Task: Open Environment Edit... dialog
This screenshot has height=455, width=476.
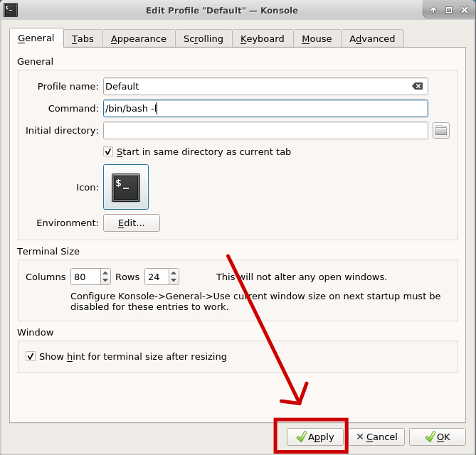Action: tap(132, 223)
